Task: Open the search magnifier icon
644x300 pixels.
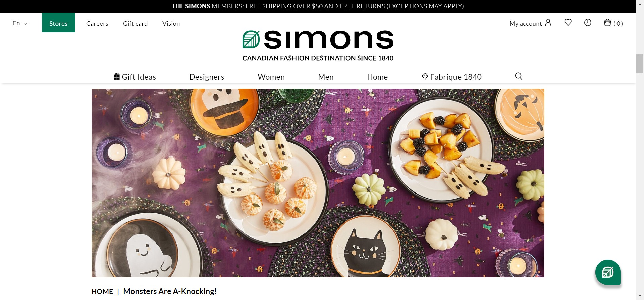Action: point(519,76)
